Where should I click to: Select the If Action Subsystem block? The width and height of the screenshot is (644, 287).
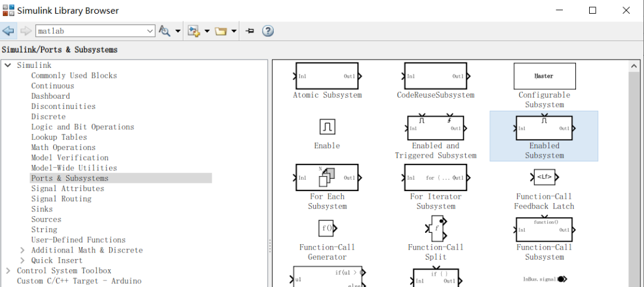coord(435,276)
